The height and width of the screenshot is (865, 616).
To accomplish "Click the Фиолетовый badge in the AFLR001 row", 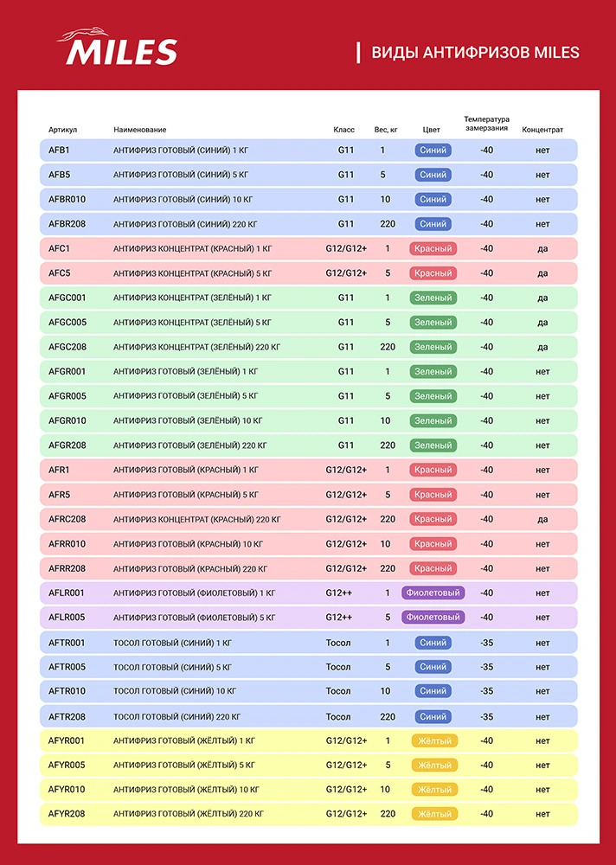I will 433,593.
